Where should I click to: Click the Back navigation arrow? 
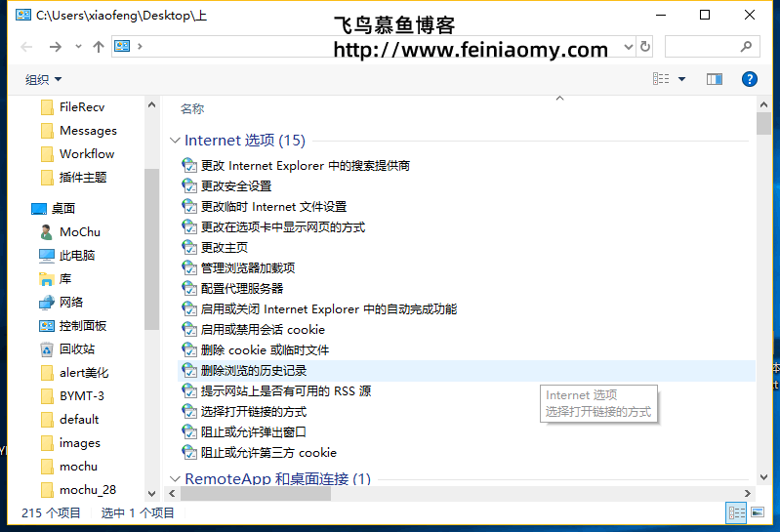click(26, 47)
